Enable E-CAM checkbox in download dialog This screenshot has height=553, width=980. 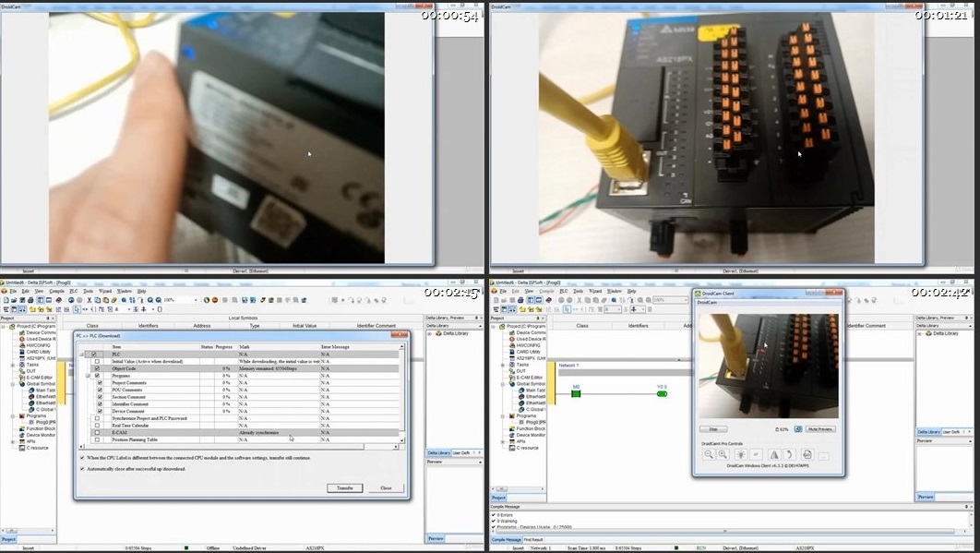(x=97, y=432)
